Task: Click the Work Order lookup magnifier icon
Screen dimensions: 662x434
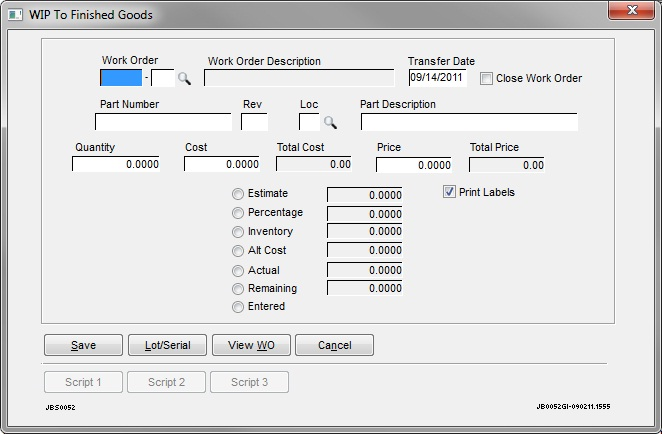Action: 184,79
